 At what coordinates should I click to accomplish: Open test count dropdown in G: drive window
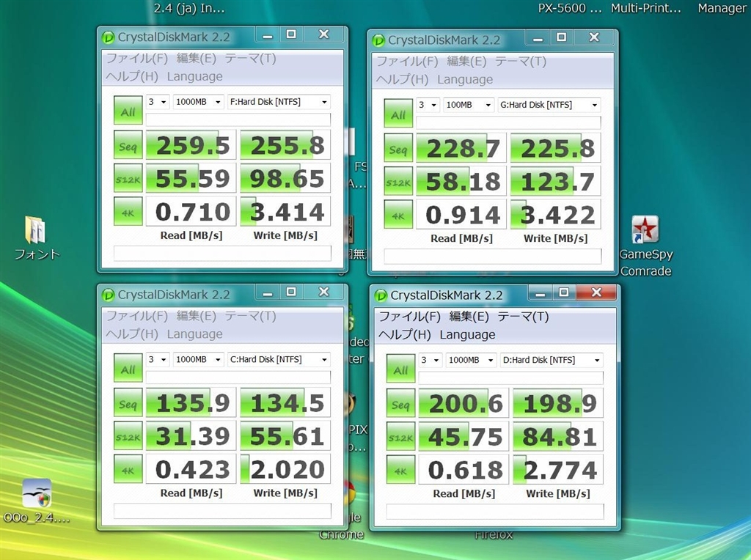pyautogui.click(x=428, y=105)
